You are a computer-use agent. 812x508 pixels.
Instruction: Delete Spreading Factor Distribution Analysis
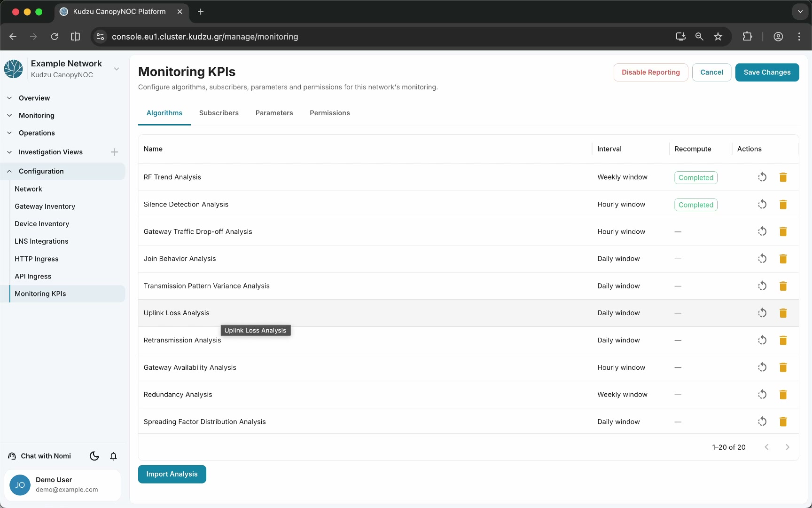[783, 422]
